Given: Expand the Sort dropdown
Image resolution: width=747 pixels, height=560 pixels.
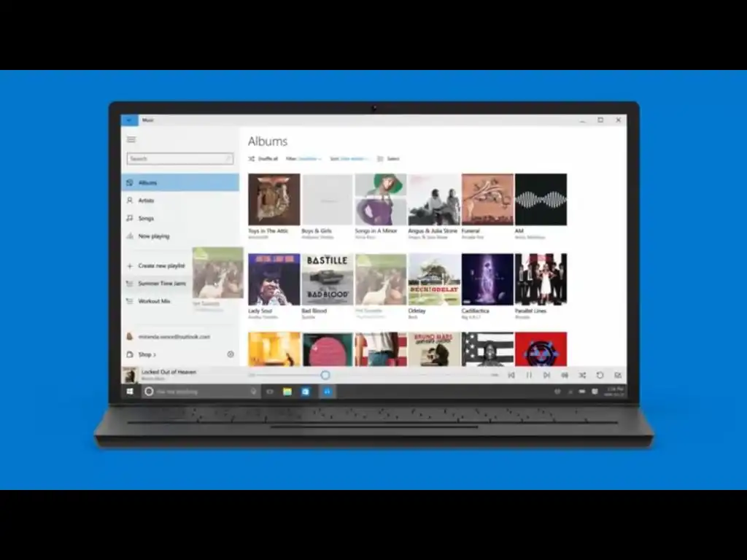Looking at the screenshot, I should [349, 158].
